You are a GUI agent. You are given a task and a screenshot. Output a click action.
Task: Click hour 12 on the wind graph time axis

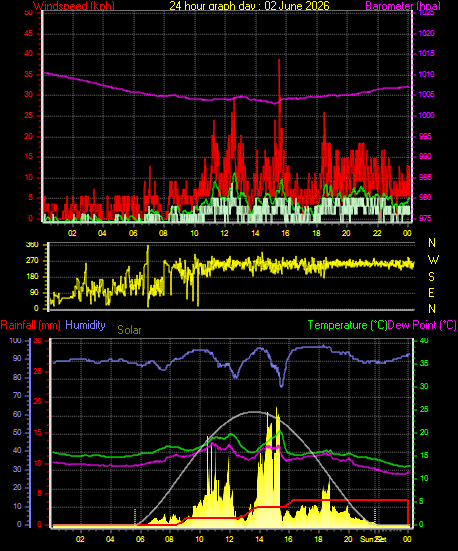[224, 233]
